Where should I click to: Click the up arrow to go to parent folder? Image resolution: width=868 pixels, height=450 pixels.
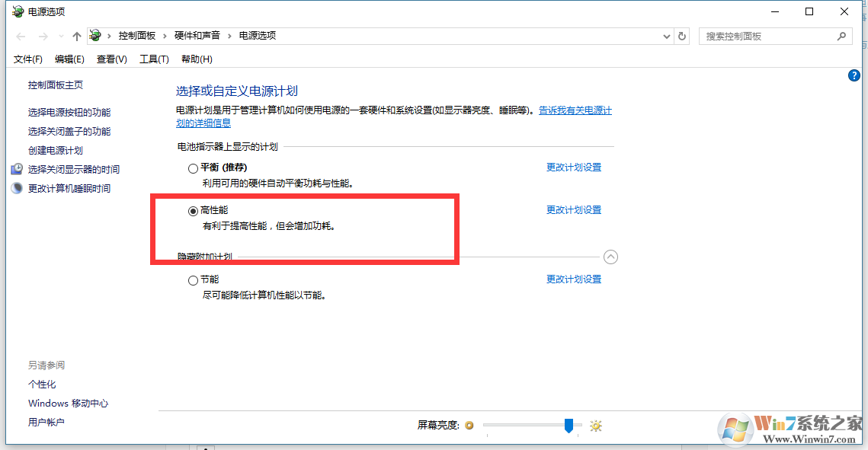click(x=76, y=35)
